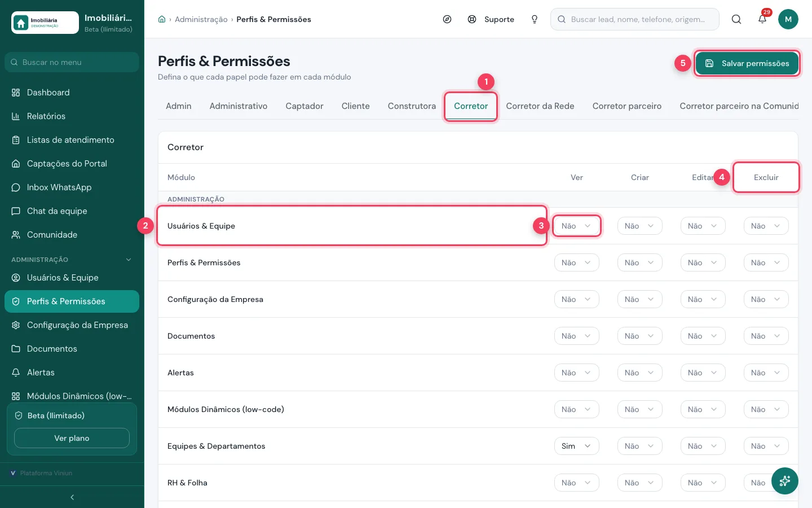The image size is (812, 508).
Task: Click the search magnifier icon button
Action: (x=736, y=19)
